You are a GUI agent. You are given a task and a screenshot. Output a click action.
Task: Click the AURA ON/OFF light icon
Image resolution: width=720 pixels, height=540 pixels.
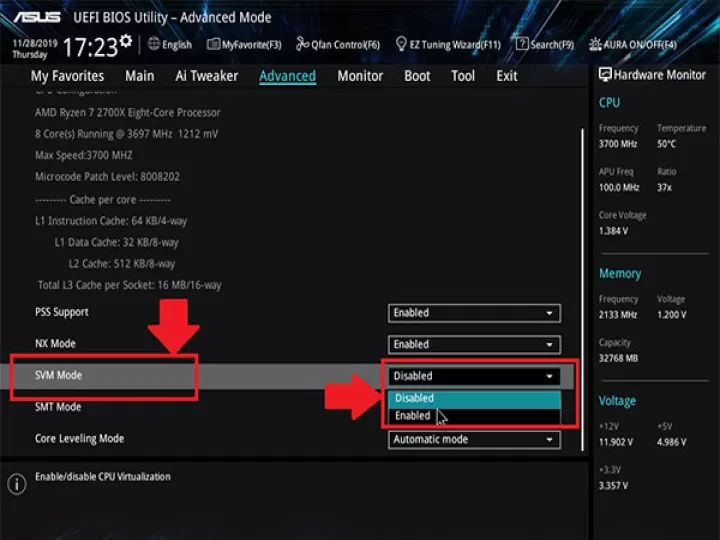point(595,45)
